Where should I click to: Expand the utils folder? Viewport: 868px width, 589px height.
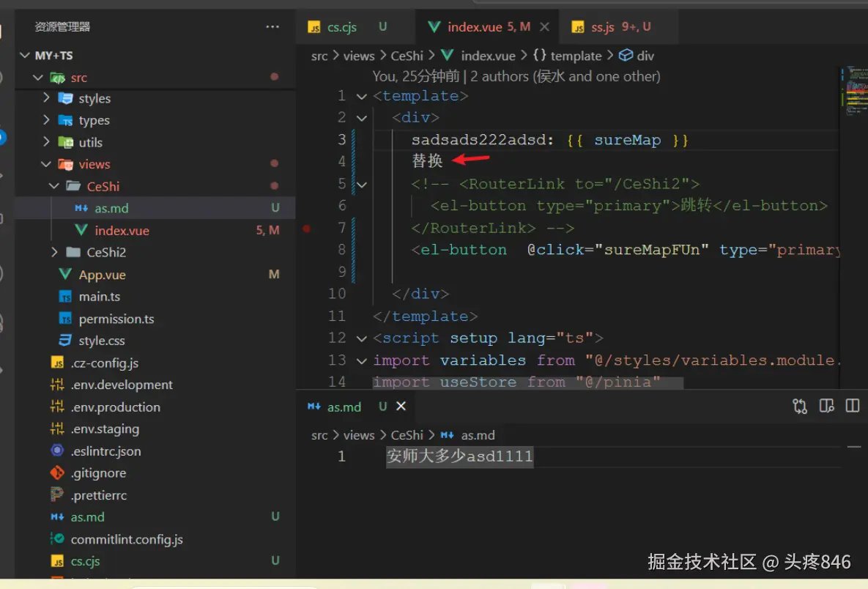[x=46, y=142]
